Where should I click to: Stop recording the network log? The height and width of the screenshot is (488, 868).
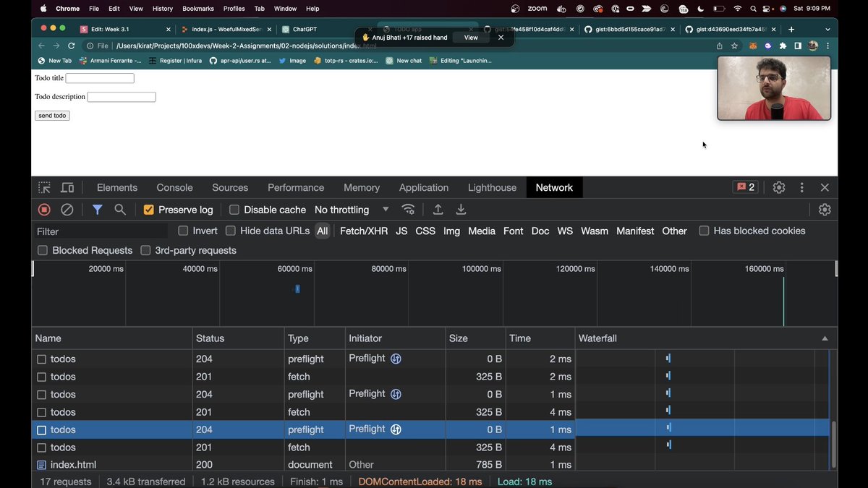coord(43,209)
